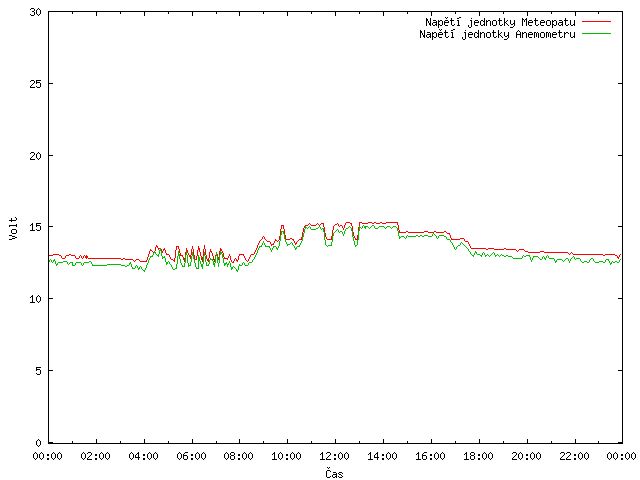Click the 02:00 time tick label

[x=96, y=456]
